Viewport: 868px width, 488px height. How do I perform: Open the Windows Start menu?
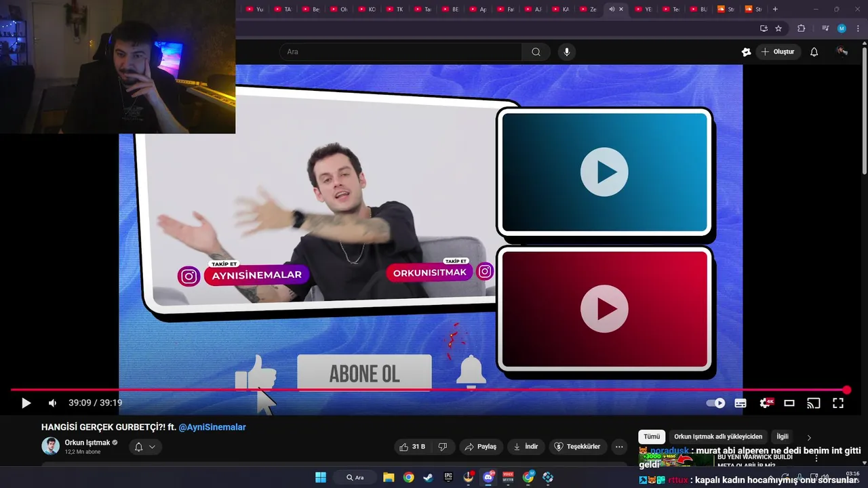[x=321, y=477]
